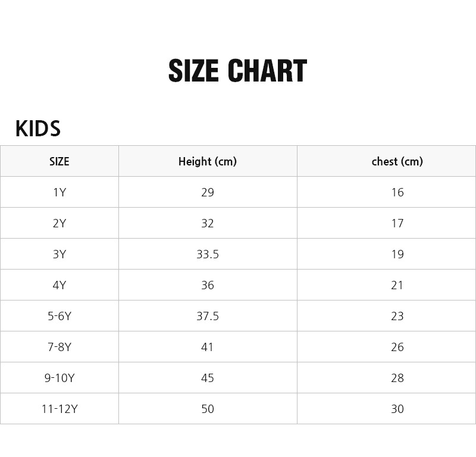The height and width of the screenshot is (457, 476).
Task: Select the Height (cm) column header
Action: point(208,161)
